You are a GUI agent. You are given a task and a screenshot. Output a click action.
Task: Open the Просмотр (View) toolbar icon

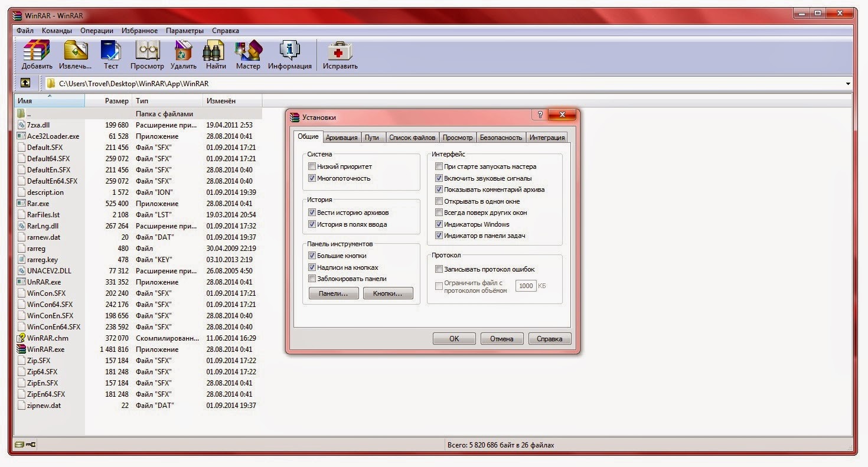click(x=147, y=50)
